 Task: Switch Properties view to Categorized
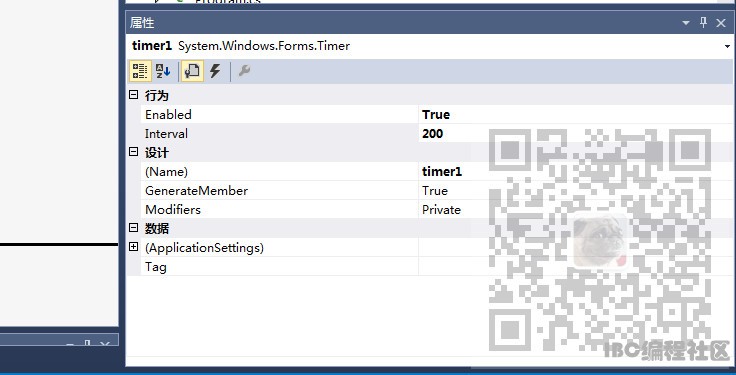click(x=139, y=71)
